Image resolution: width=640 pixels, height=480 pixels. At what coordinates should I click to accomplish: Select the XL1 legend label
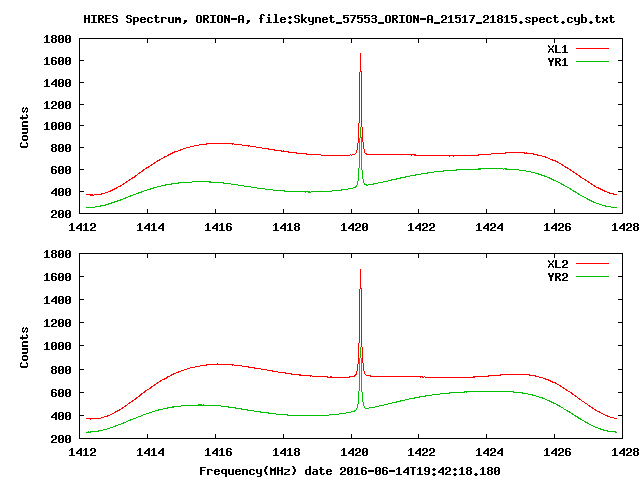tap(558, 49)
